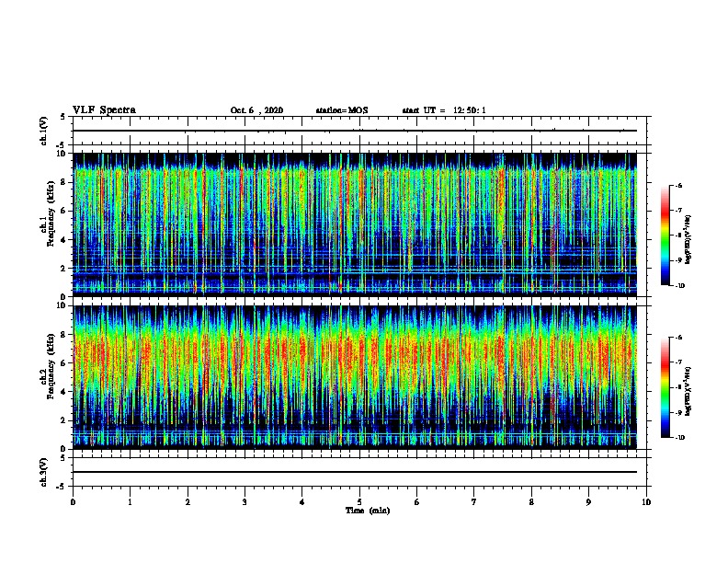Click the ch.2 spectrogram color scale bar

pos(665,387)
